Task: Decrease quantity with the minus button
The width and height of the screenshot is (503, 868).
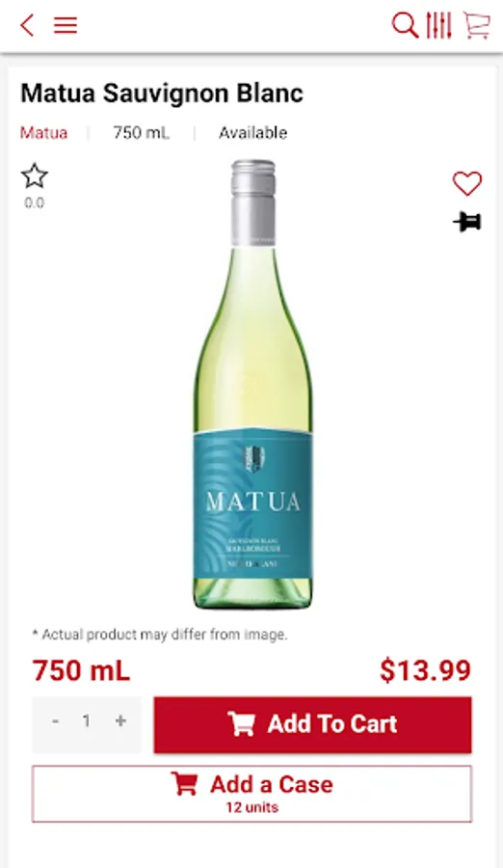Action: point(55,720)
